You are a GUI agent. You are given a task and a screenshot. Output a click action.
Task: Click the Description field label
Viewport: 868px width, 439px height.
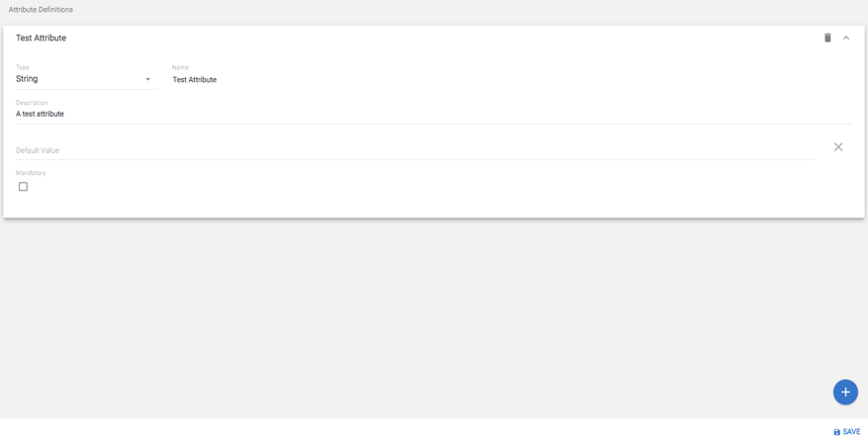32,103
